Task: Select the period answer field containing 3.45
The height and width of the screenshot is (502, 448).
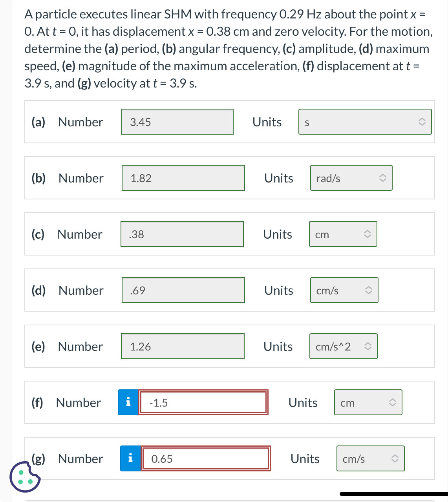Action: click(177, 122)
